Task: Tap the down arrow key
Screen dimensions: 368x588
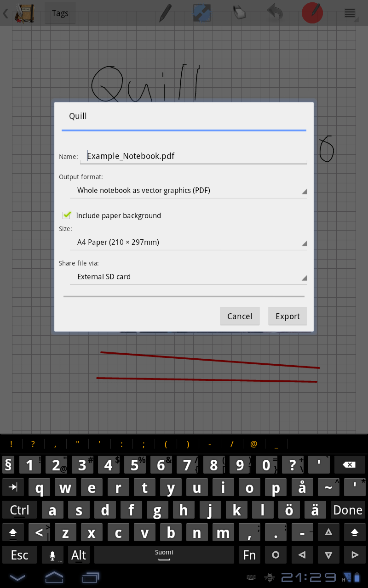Action: tap(328, 555)
